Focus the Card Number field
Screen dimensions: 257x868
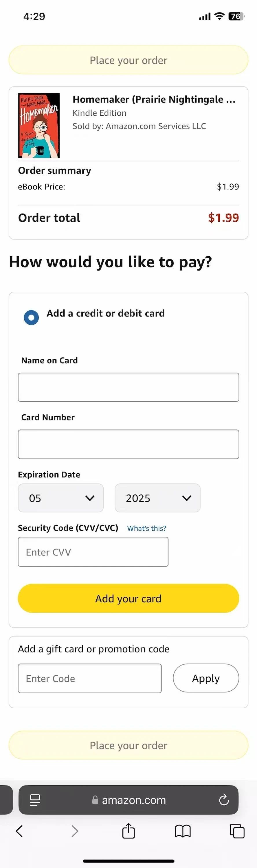128,444
